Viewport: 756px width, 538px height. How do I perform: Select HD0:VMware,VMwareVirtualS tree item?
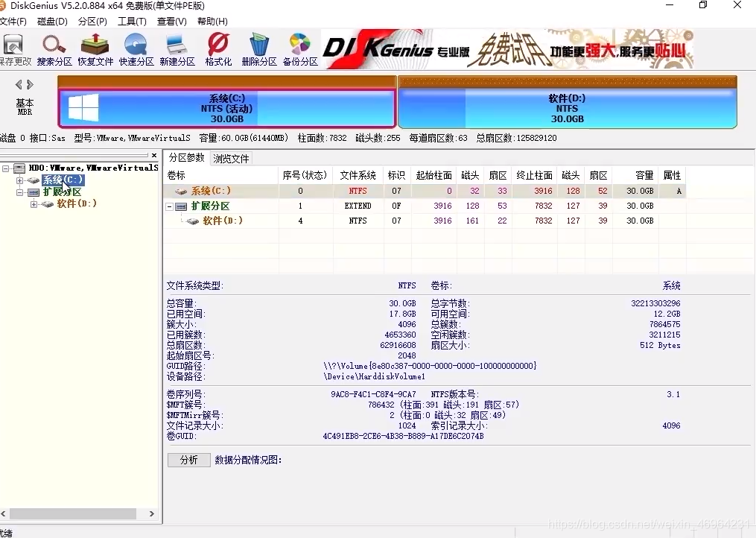coord(94,168)
